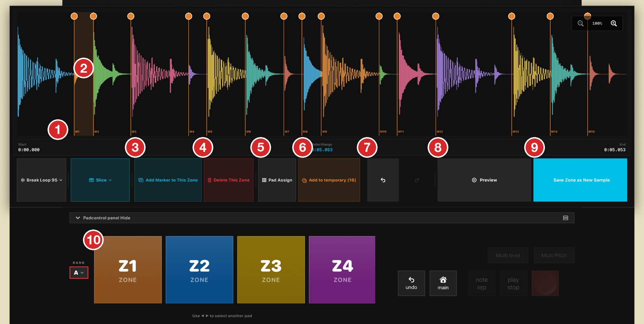Click the pad panel undo button

coord(411,283)
